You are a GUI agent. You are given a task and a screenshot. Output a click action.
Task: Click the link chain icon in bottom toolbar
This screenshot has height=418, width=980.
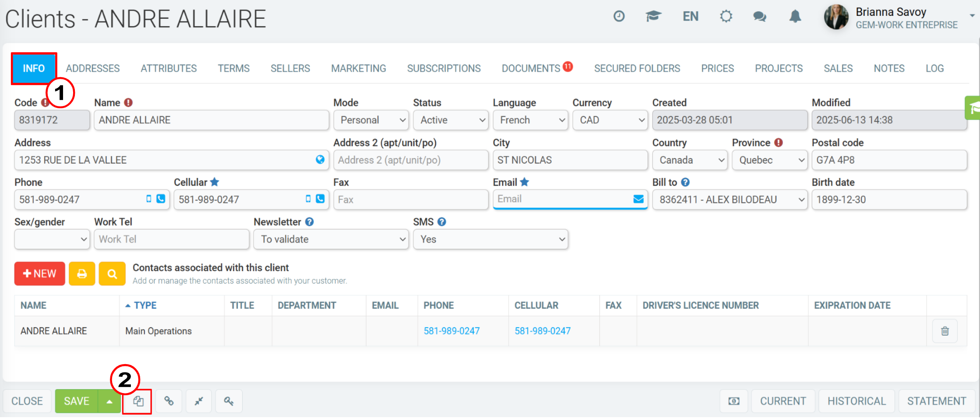[x=169, y=401]
